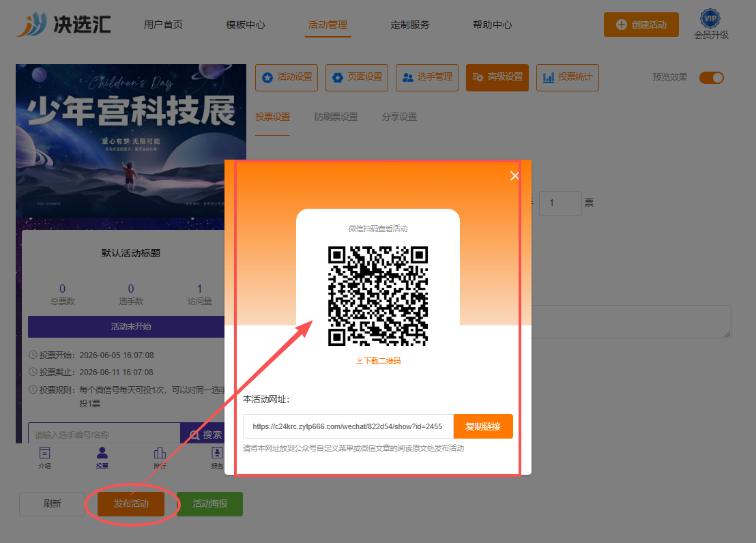
Task: Click the 发布活动 button
Action: pyautogui.click(x=131, y=504)
